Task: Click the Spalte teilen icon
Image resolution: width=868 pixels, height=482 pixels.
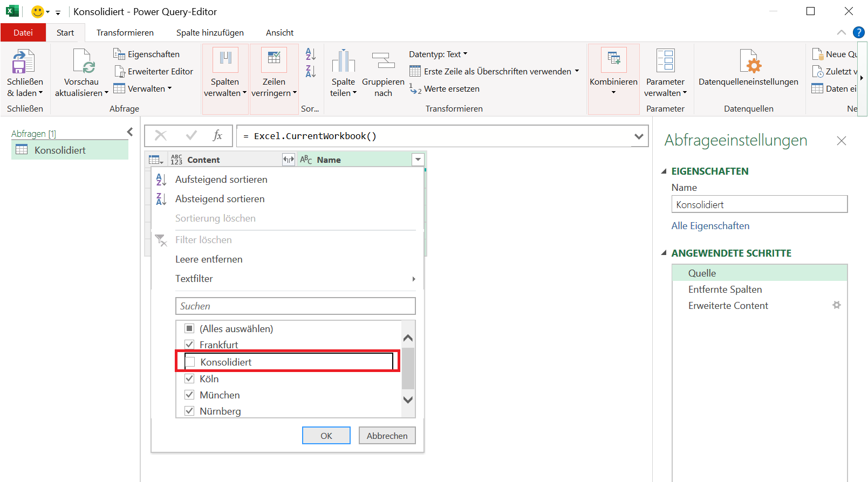Action: coord(343,61)
